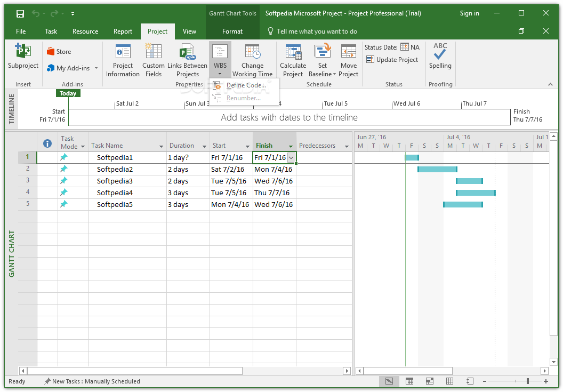
Task: Insert a Subproject into the plan
Action: [x=23, y=59]
